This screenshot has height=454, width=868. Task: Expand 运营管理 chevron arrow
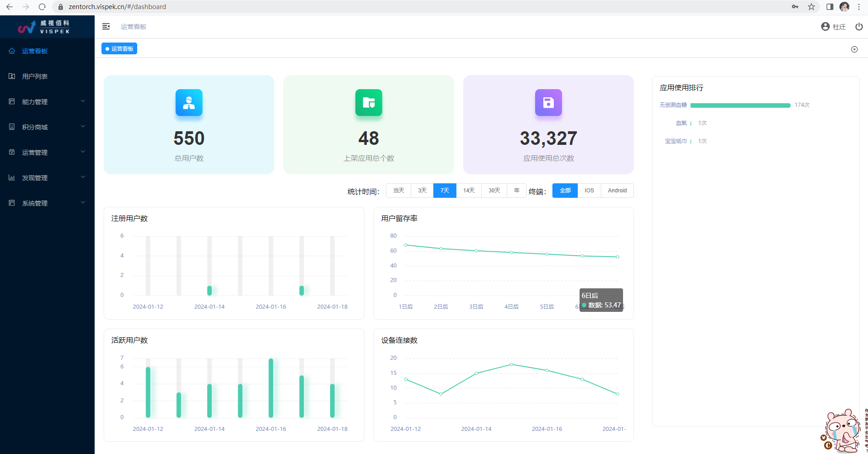coord(83,152)
